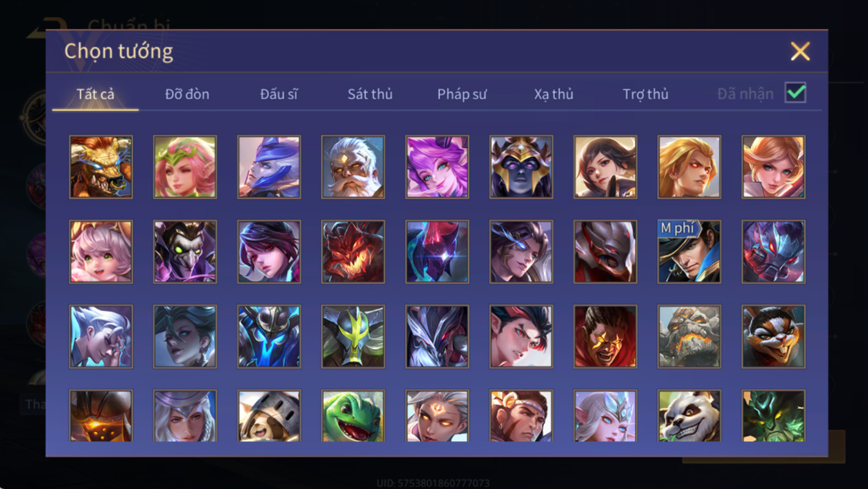Switch to the "Đỡ đòn" tab

tap(187, 94)
